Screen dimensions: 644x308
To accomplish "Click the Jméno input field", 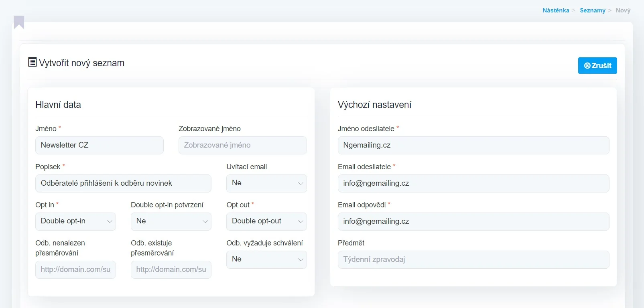I will (x=100, y=145).
